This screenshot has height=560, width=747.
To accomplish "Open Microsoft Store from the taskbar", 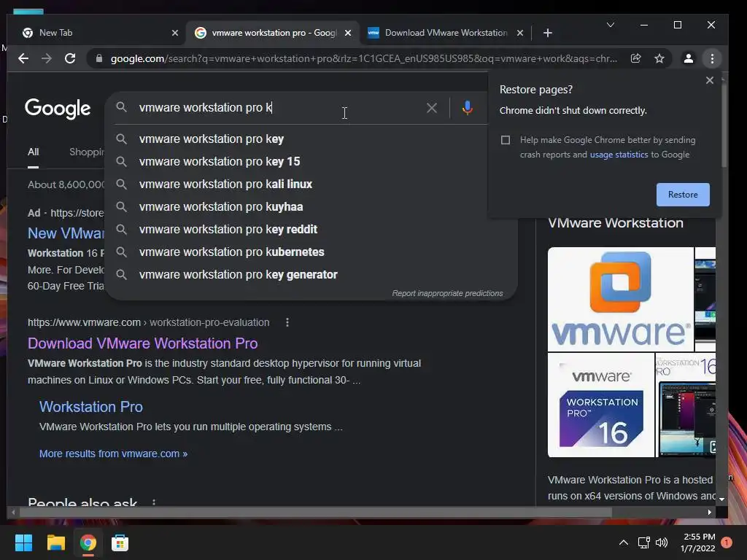I will (x=120, y=542).
